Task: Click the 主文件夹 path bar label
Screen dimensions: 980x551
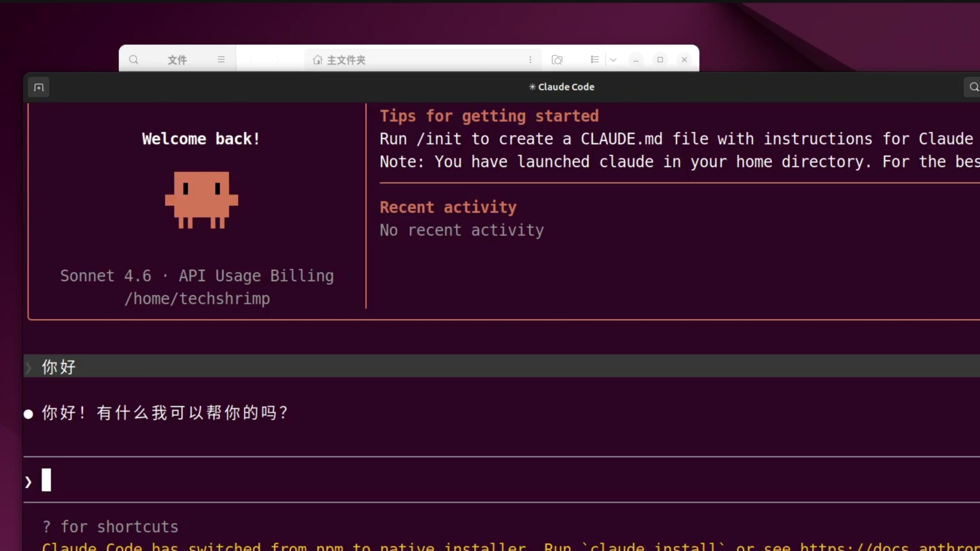Action: click(346, 60)
